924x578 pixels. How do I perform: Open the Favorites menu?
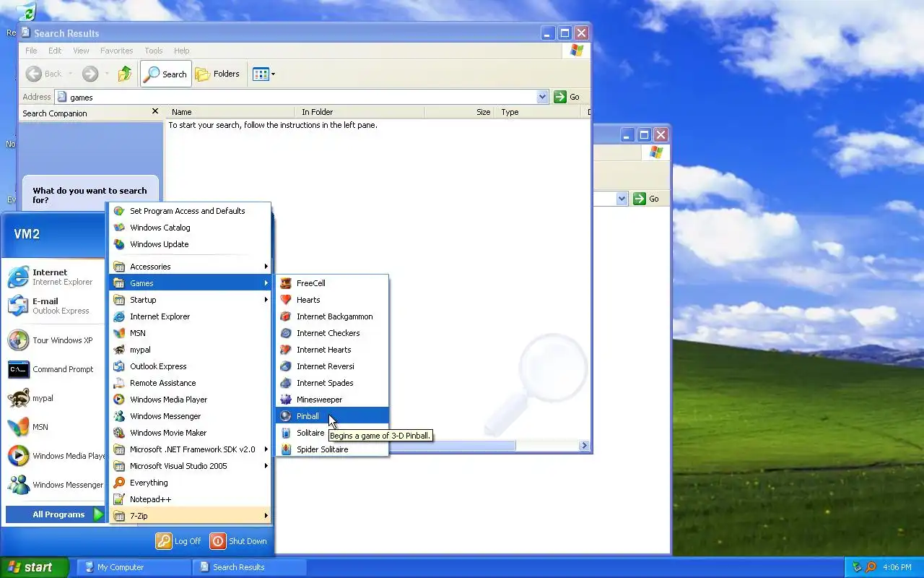(116, 51)
